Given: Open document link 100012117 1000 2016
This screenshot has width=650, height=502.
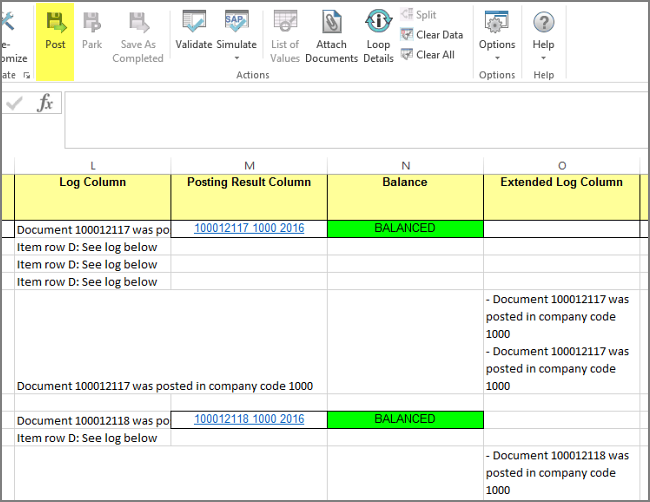Looking at the screenshot, I should coord(249,228).
